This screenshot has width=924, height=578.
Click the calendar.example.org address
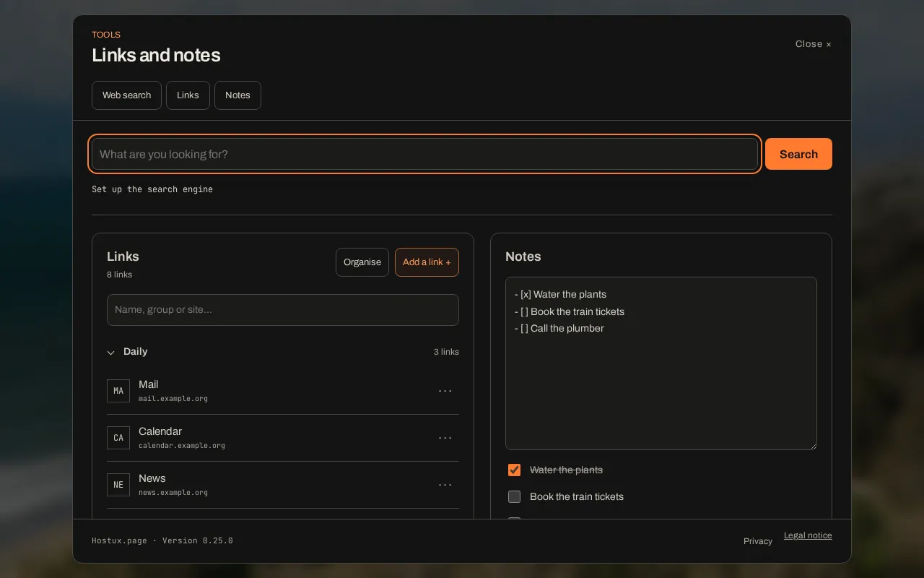pos(182,446)
